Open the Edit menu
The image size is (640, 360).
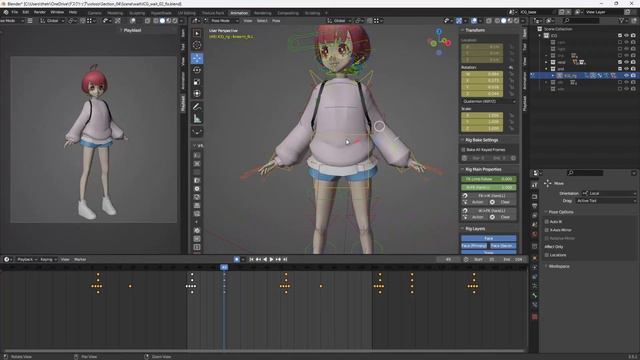(26, 12)
